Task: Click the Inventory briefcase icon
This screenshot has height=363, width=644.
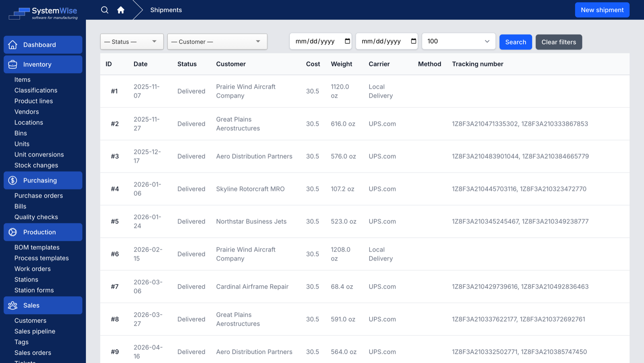Action: 13,64
